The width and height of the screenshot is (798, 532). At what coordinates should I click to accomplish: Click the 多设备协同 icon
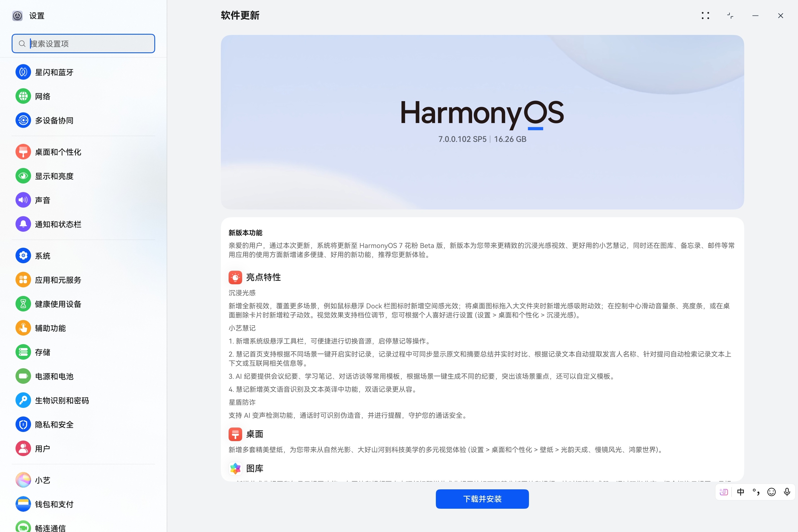point(23,121)
